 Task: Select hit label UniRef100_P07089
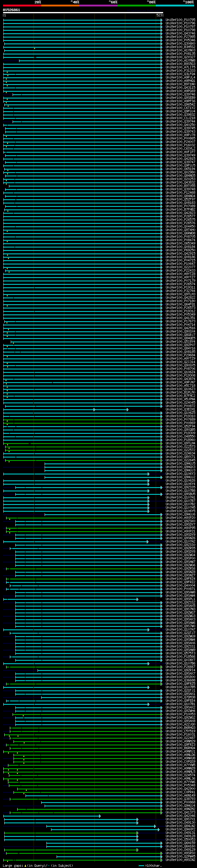click(180, 206)
